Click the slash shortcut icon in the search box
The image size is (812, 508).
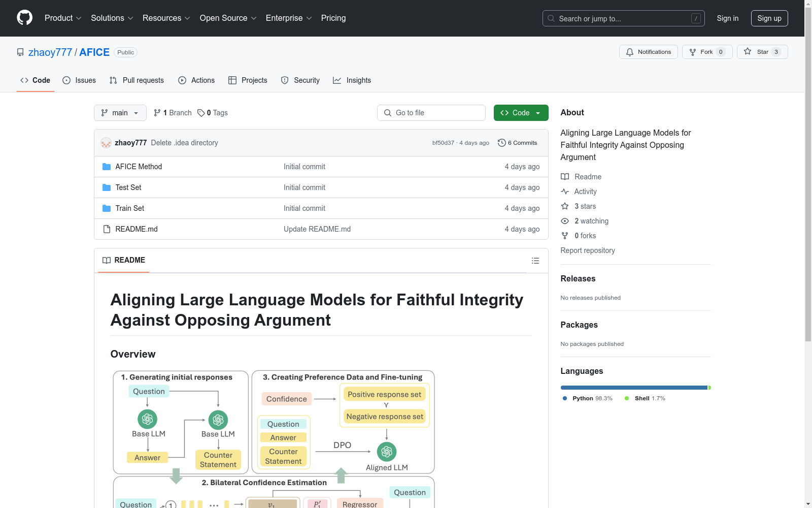(696, 18)
